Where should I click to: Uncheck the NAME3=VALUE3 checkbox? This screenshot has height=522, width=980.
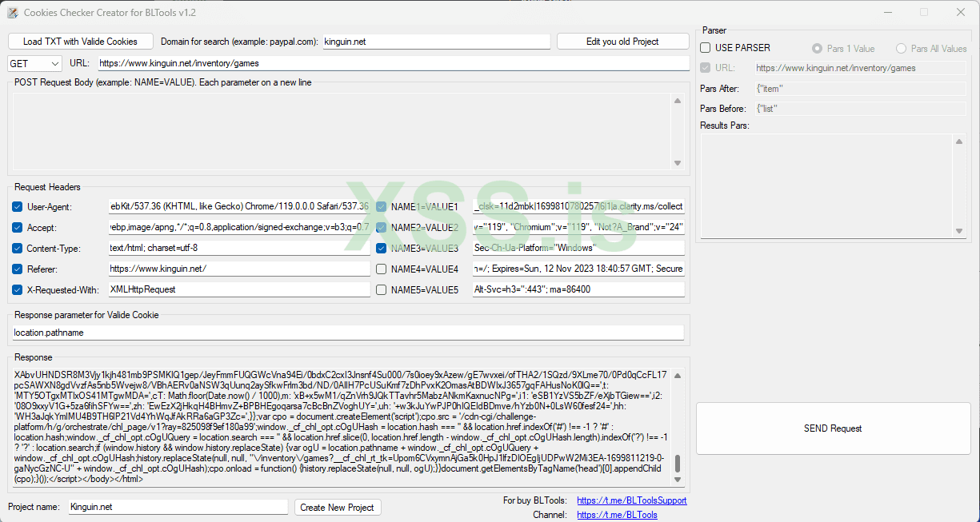[x=382, y=249]
